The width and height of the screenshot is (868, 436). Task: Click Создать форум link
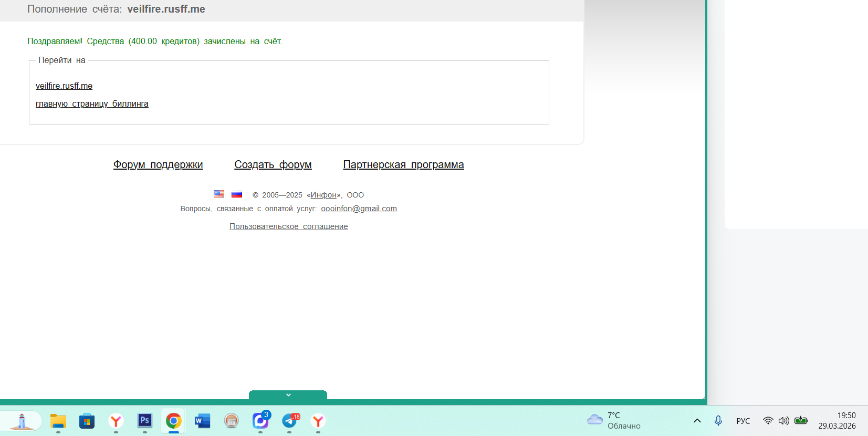pos(273,164)
